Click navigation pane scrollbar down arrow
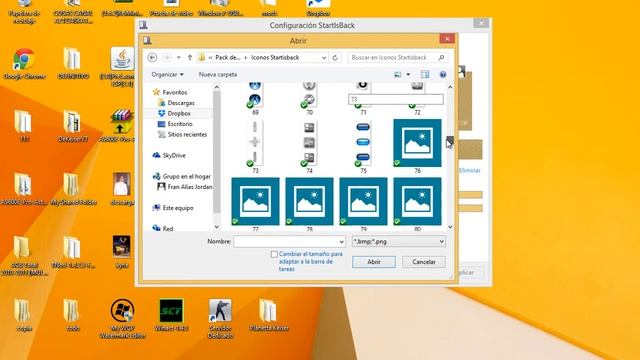Viewport: 640px width, 360px height. coord(217,227)
